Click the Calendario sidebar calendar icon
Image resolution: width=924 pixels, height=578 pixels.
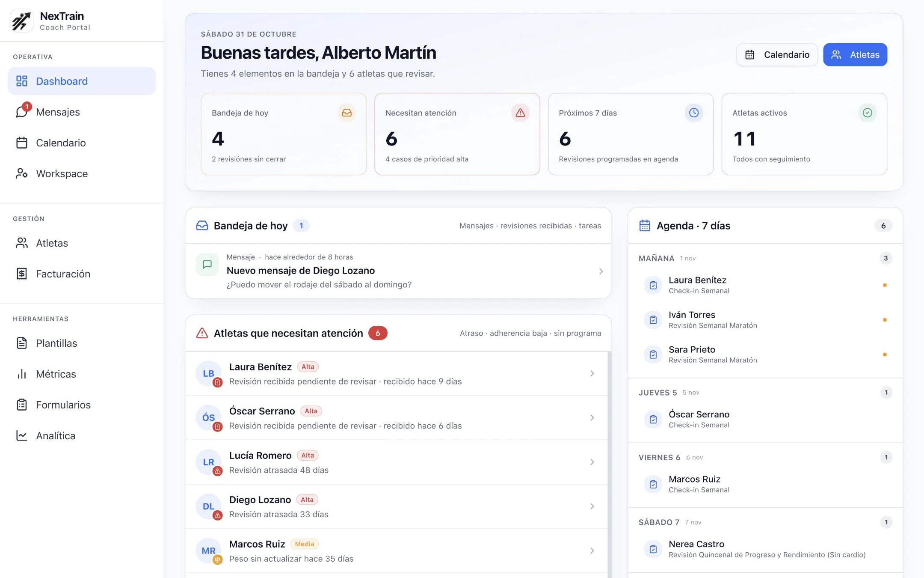[x=22, y=143]
